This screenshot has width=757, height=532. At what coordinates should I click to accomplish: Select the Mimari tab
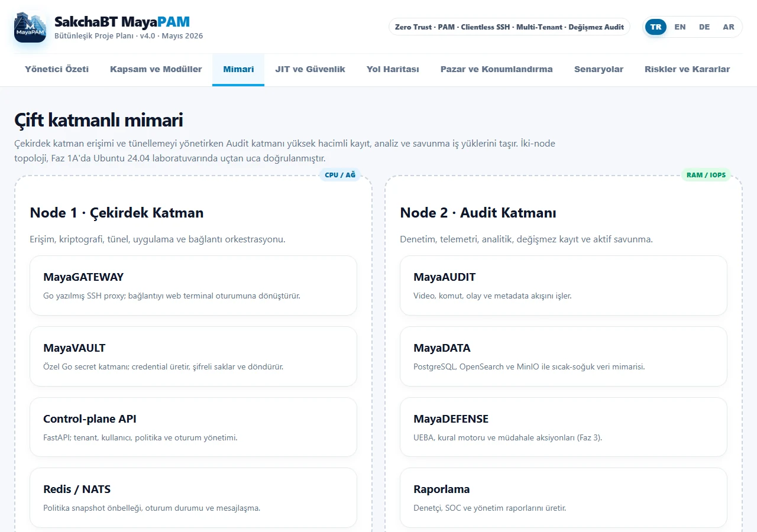[x=238, y=69]
